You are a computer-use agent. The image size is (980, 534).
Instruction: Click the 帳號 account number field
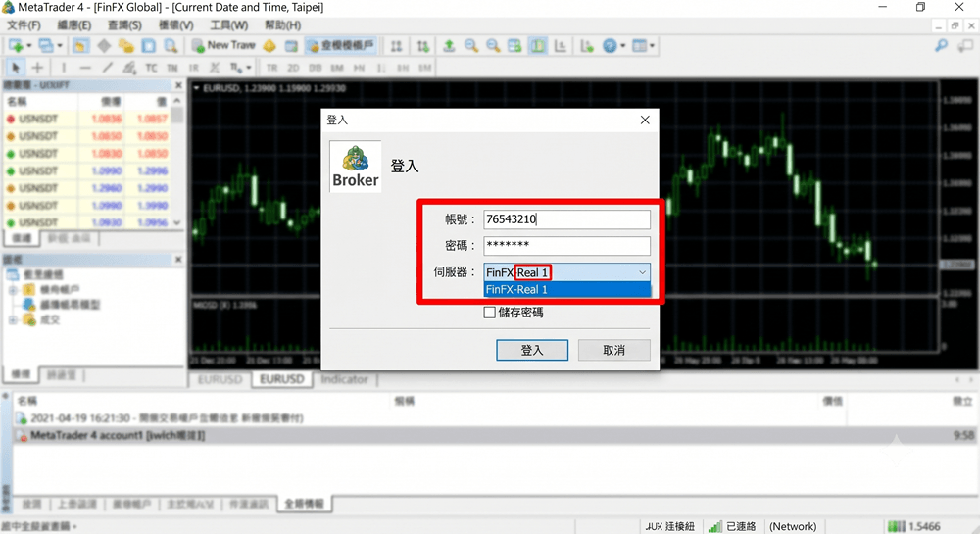pyautogui.click(x=566, y=219)
